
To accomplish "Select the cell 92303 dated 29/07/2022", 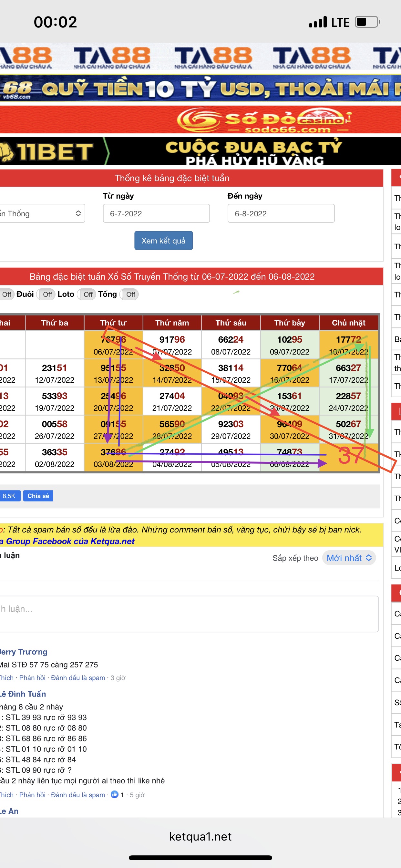I will [x=231, y=429].
